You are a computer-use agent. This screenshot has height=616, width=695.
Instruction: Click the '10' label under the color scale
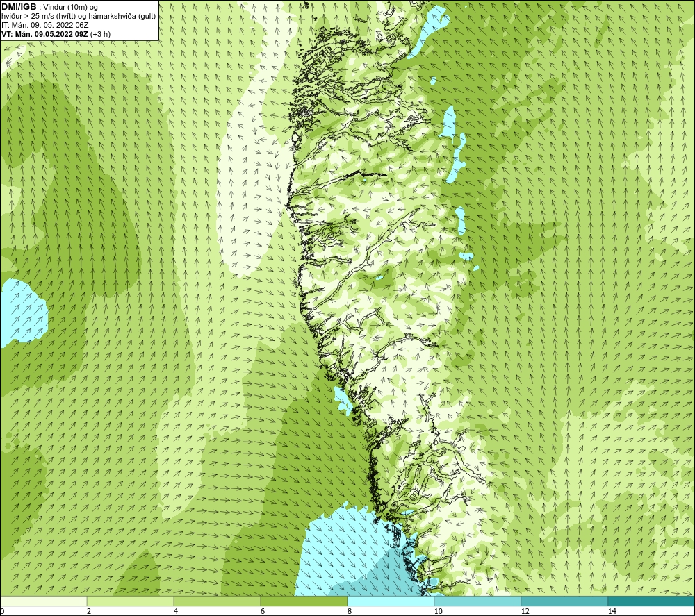(439, 611)
